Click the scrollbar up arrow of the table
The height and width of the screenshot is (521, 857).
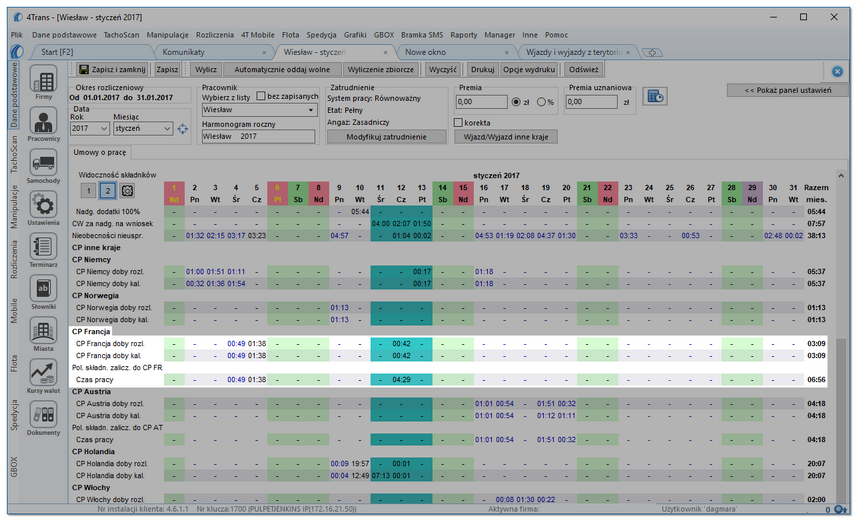coord(841,176)
